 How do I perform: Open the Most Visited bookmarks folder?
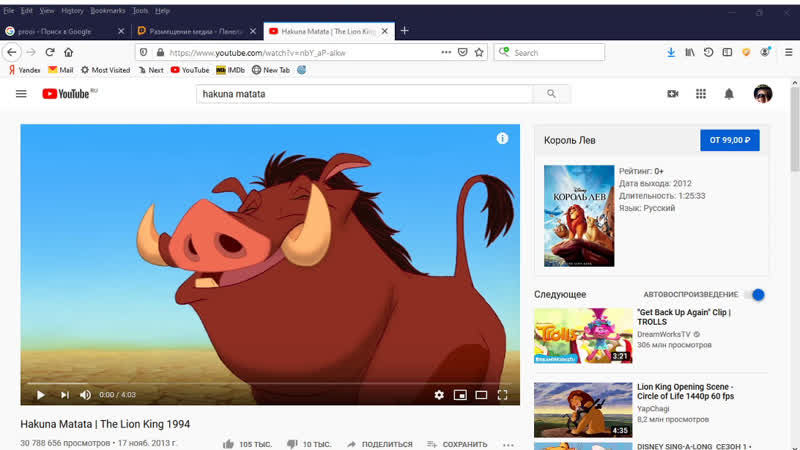pyautogui.click(x=105, y=70)
